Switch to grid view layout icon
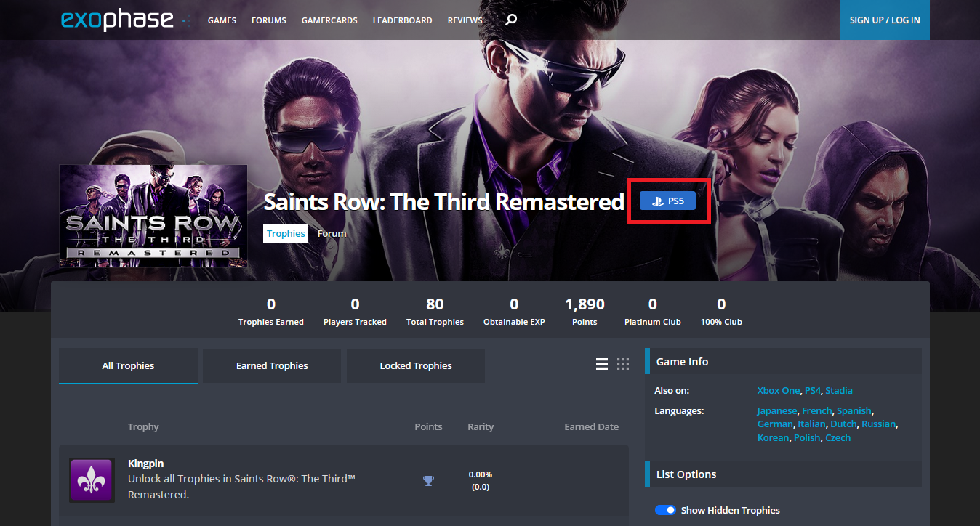 [623, 364]
